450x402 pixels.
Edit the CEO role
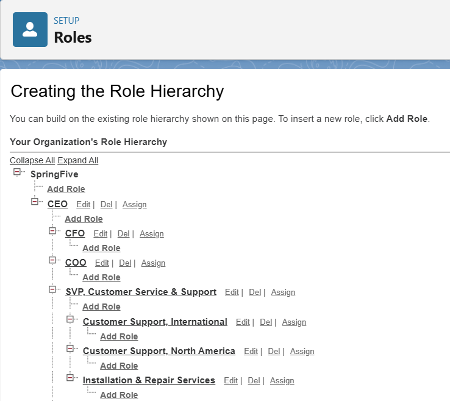83,204
